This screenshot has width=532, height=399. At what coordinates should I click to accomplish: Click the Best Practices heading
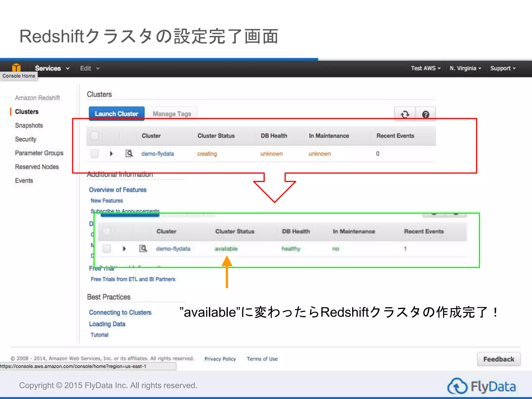[109, 297]
